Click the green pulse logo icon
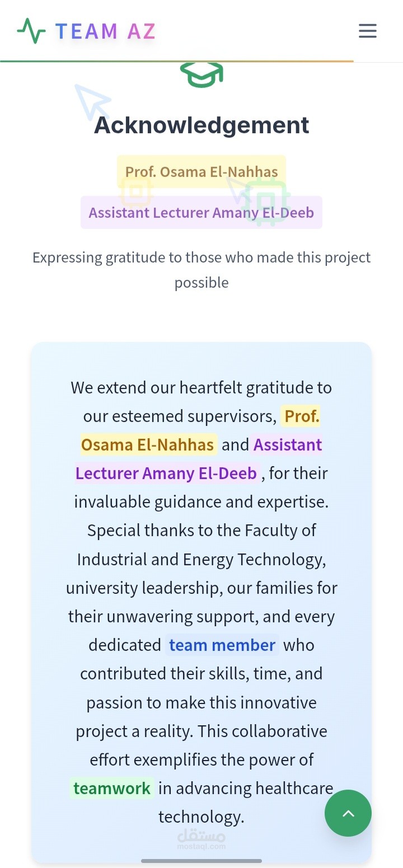The image size is (403, 868). point(31,31)
